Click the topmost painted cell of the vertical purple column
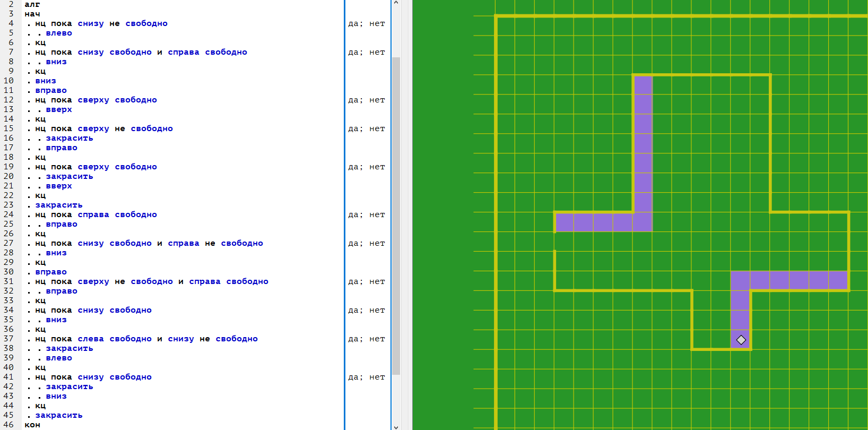868x430 pixels. (643, 85)
